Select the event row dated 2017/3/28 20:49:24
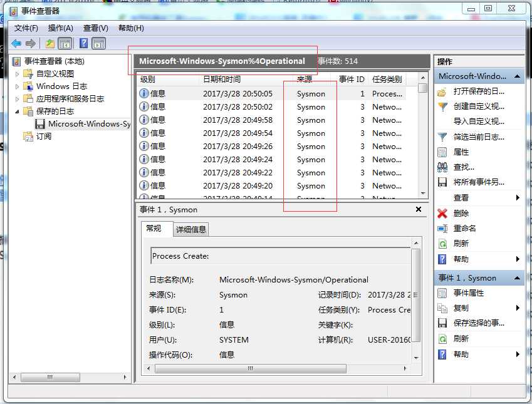Screen dimensions: 532x404 (x=271, y=160)
